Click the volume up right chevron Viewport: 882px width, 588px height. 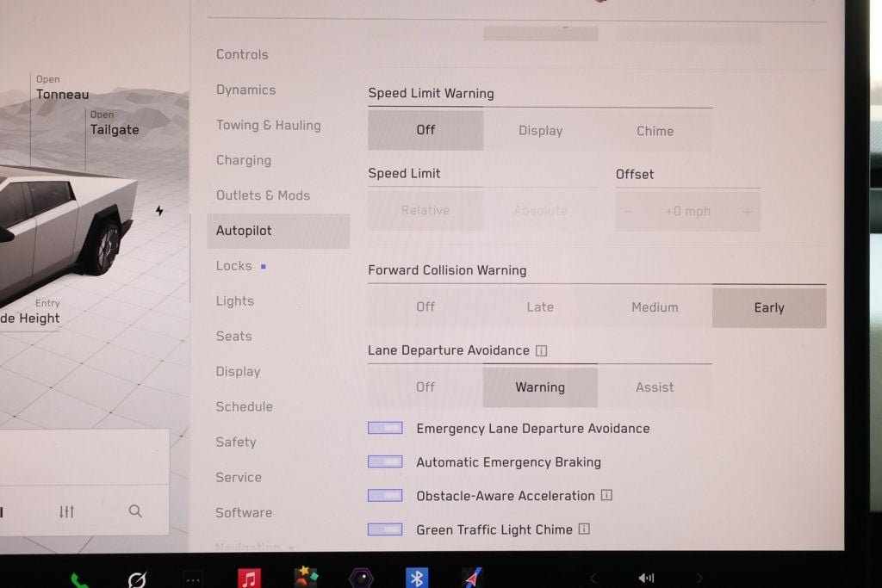[699, 579]
